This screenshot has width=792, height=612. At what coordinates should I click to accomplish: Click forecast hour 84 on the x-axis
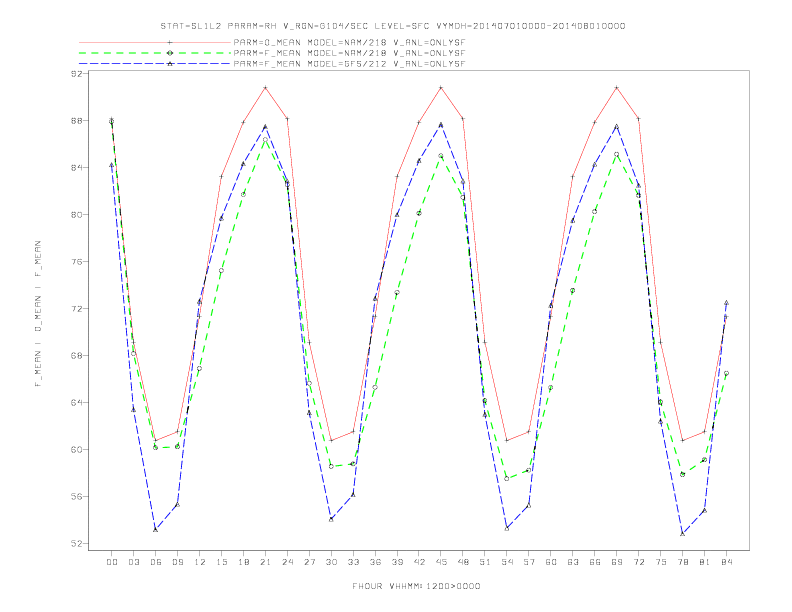[x=726, y=562]
